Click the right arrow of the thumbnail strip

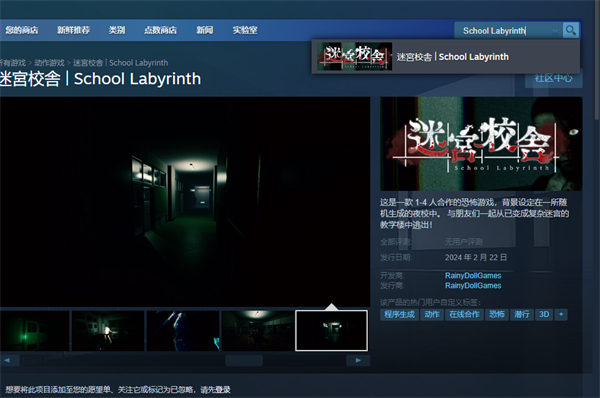tap(358, 360)
